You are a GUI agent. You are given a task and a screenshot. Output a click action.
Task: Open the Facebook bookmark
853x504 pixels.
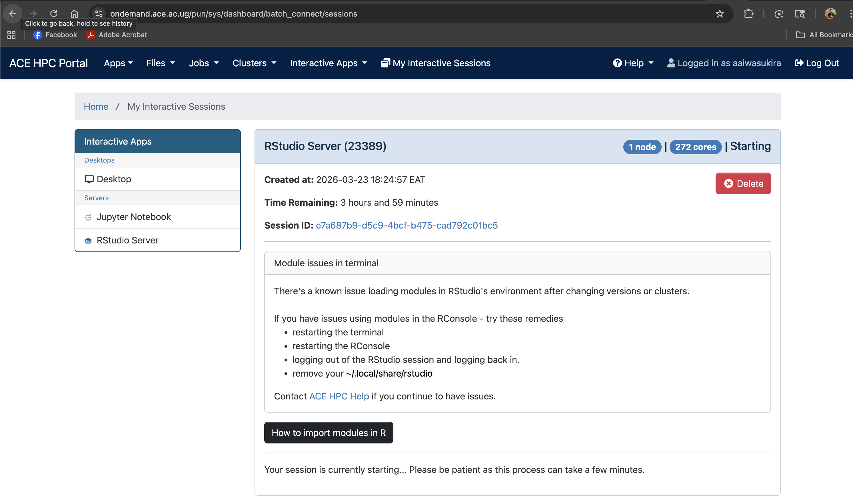click(55, 35)
